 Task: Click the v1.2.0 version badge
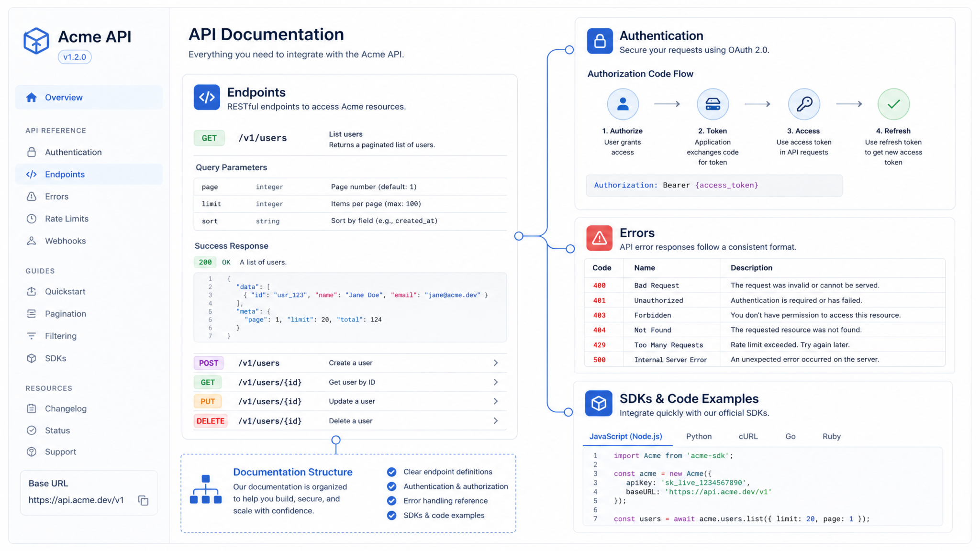click(x=75, y=57)
